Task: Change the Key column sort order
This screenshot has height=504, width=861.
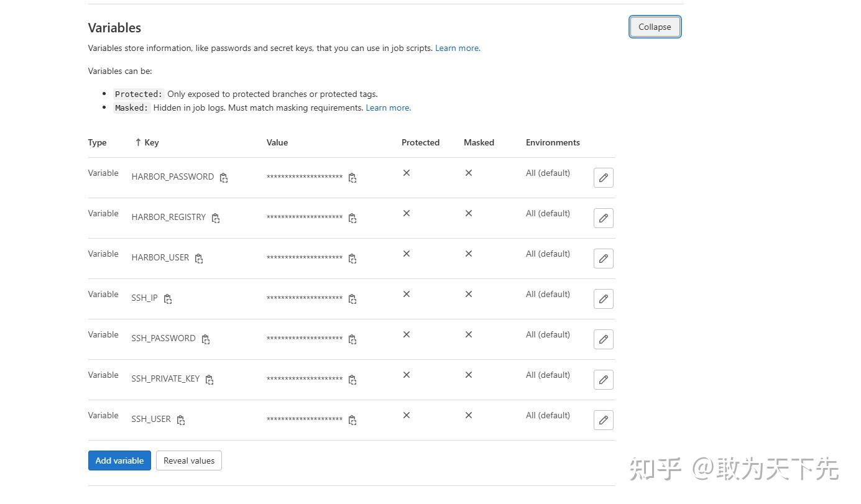Action: (x=138, y=142)
